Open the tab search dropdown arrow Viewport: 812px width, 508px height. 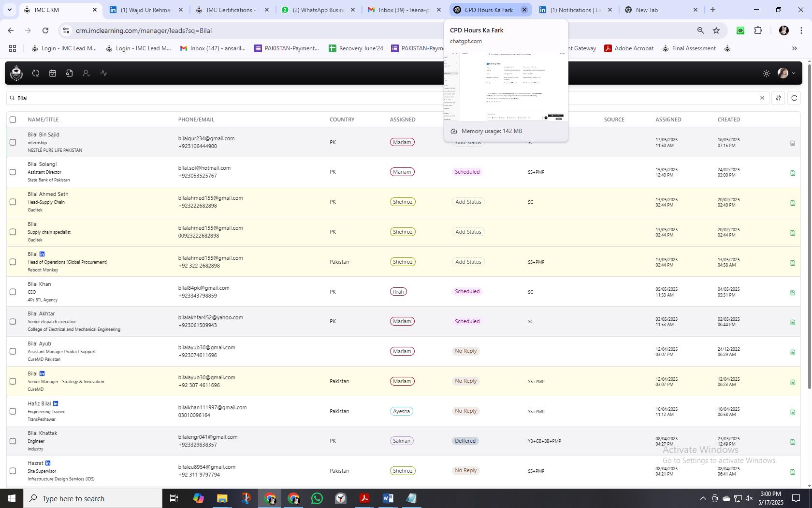[9, 10]
